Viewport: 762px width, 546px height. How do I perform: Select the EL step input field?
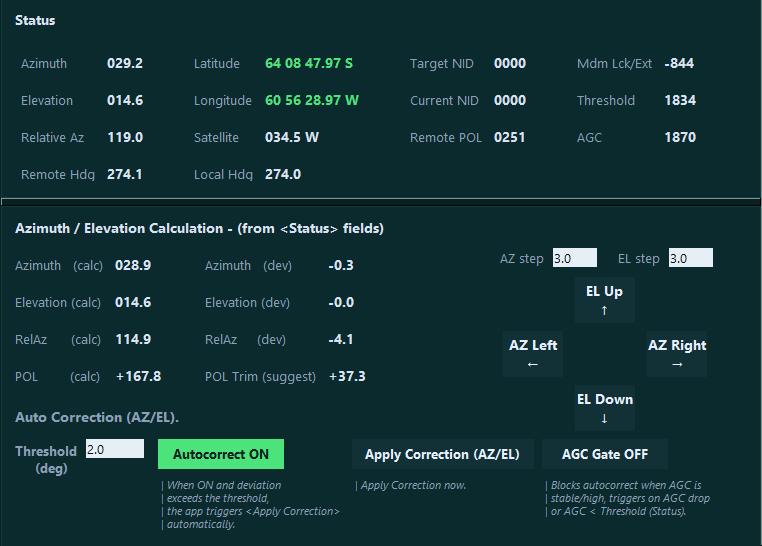tap(691, 258)
